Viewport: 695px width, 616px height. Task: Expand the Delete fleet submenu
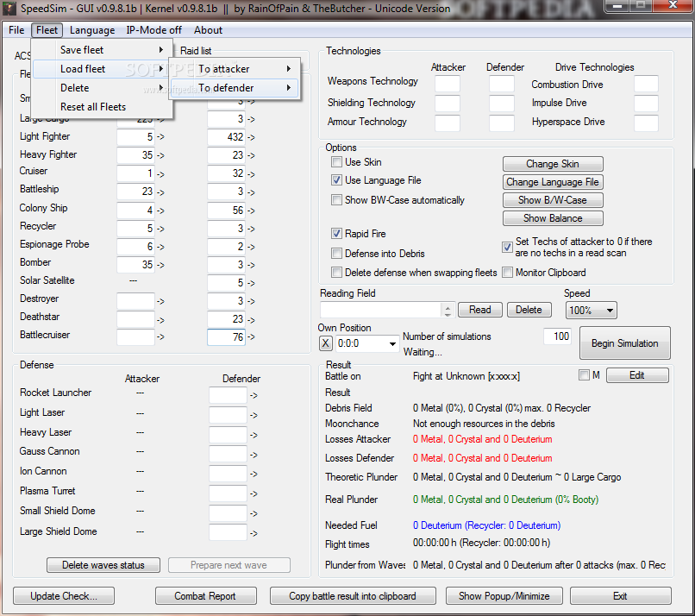(102, 88)
